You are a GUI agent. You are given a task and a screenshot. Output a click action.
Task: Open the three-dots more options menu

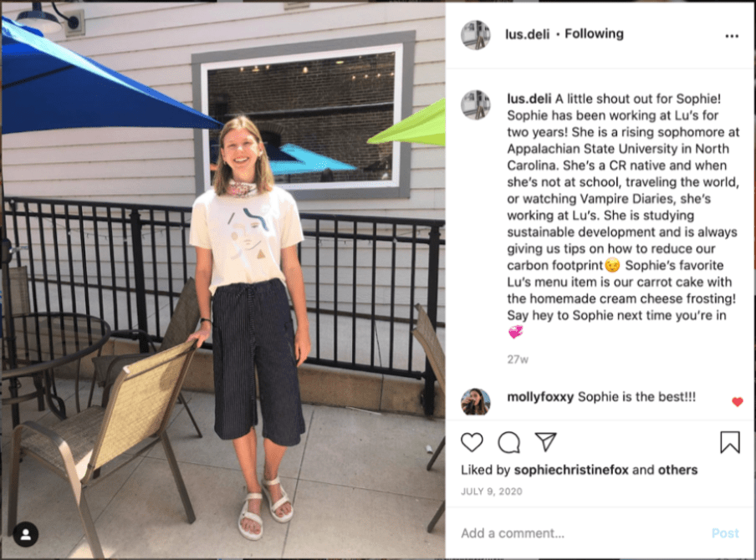(732, 36)
